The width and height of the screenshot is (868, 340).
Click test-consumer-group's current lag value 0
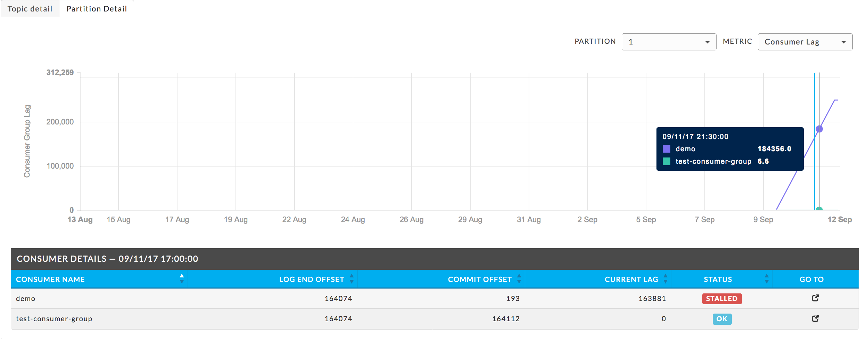[663, 319]
